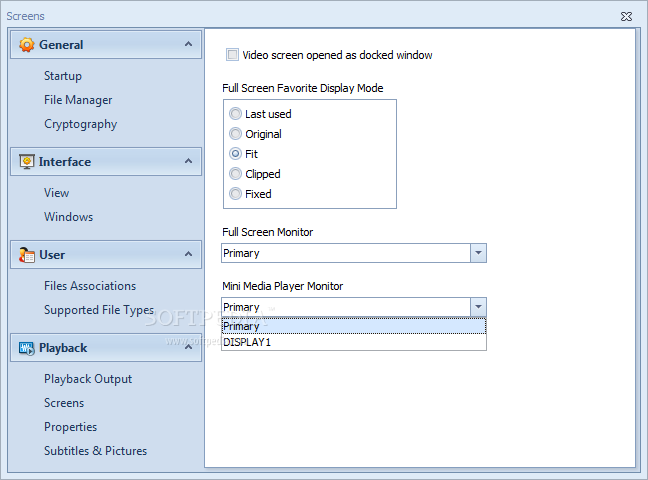Screen dimensions: 648x480
Task: Collapse the Interface section chevron
Action: [x=188, y=161]
